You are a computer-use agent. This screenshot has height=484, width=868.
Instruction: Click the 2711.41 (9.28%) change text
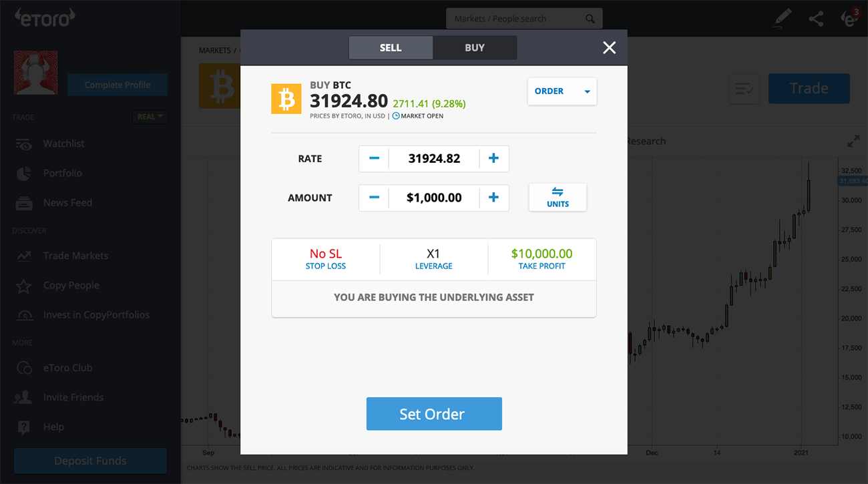429,104
